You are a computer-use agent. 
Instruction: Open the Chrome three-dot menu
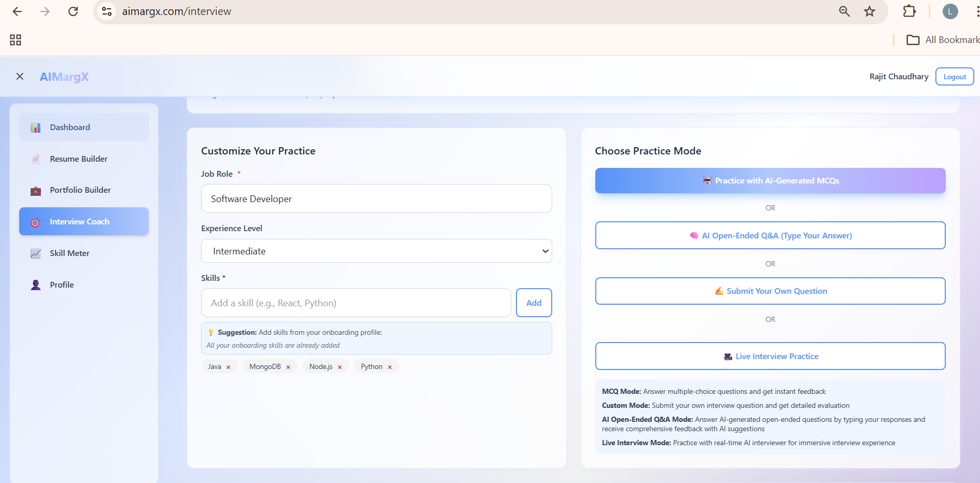click(977, 11)
